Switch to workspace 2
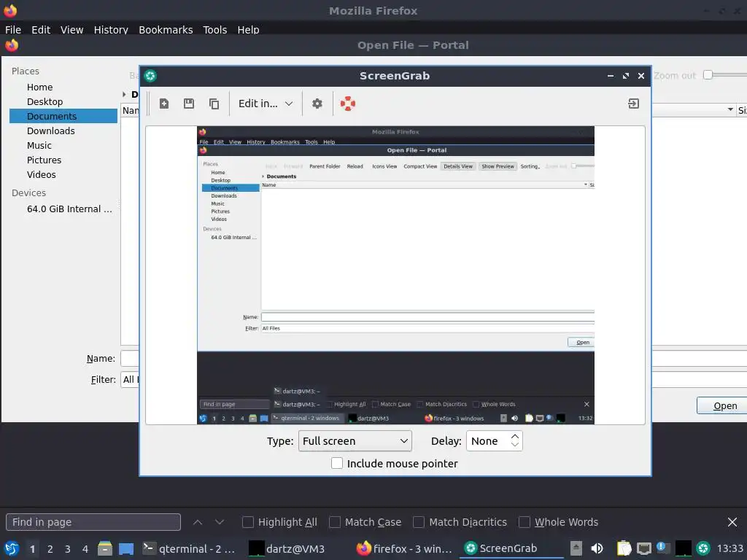This screenshot has width=747, height=560. (50, 549)
